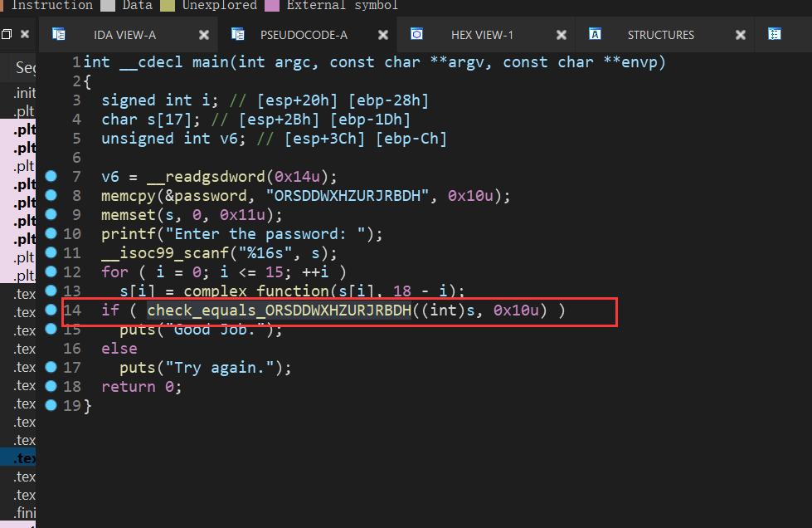The height and width of the screenshot is (528, 812).
Task: Click variable 'v6' in declaration on line 5
Action: (228, 139)
